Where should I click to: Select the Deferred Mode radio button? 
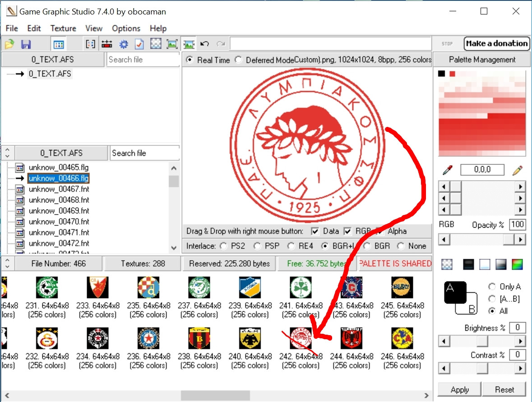coord(239,60)
